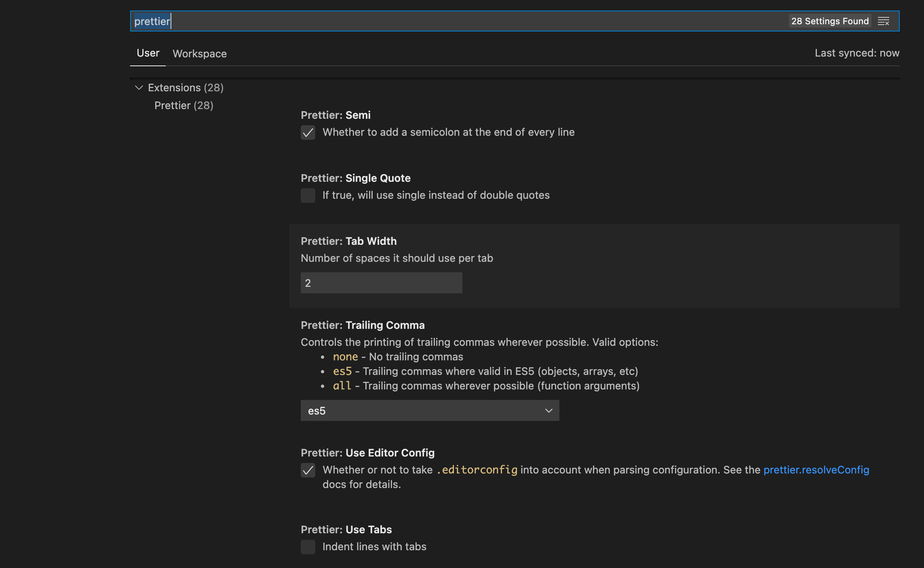
Task: Toggle the Prettier Semi checkbox
Action: point(308,133)
